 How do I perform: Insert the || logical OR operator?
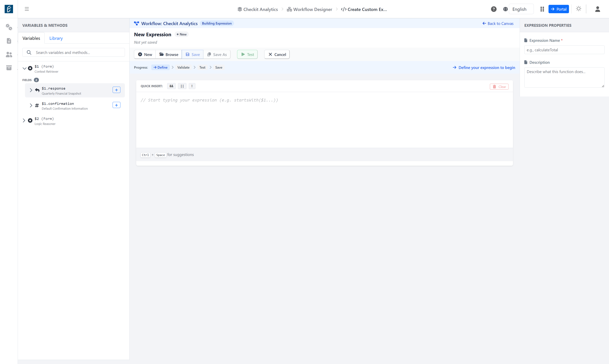coord(182,86)
